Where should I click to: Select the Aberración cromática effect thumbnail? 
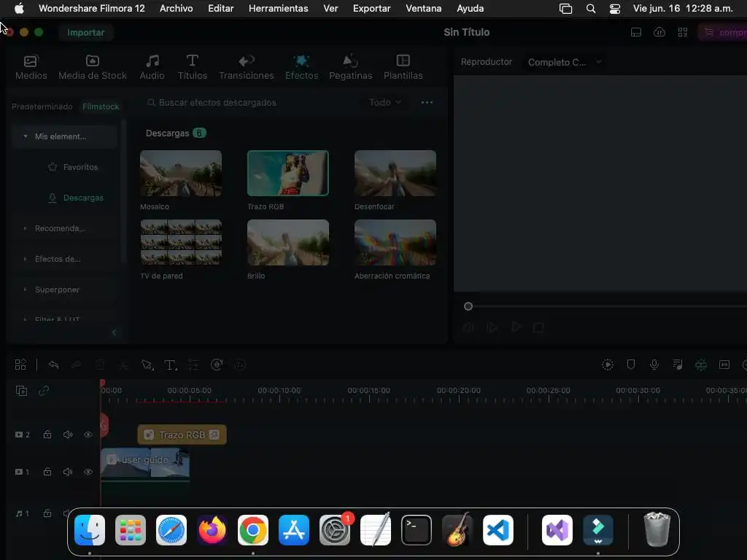click(x=395, y=242)
